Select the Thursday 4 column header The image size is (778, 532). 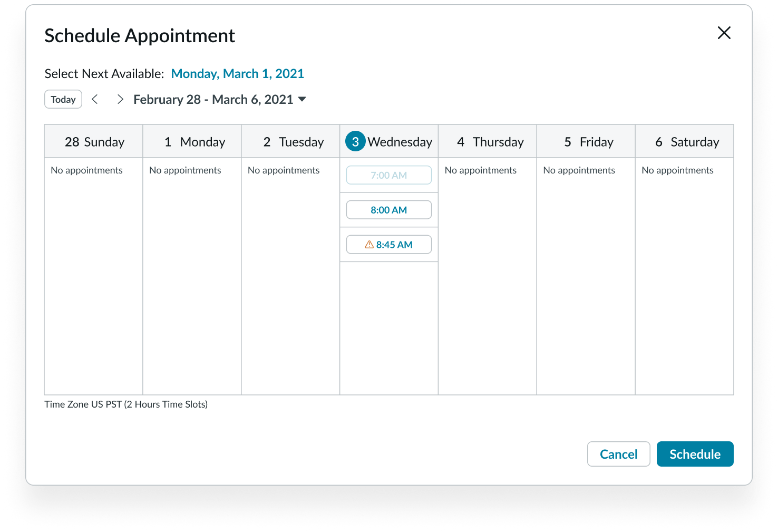point(487,141)
